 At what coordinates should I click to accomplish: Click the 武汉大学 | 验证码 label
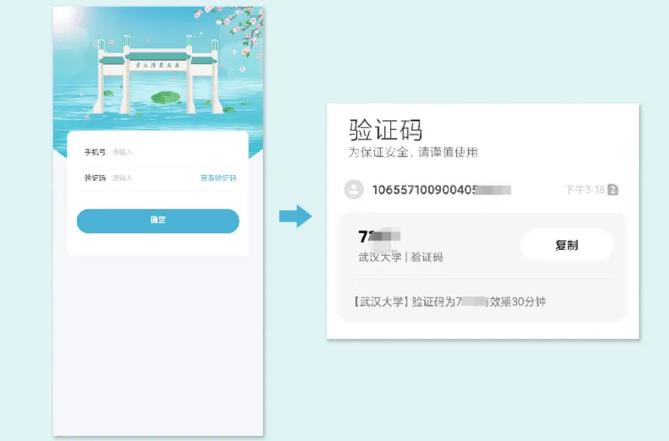(x=401, y=257)
